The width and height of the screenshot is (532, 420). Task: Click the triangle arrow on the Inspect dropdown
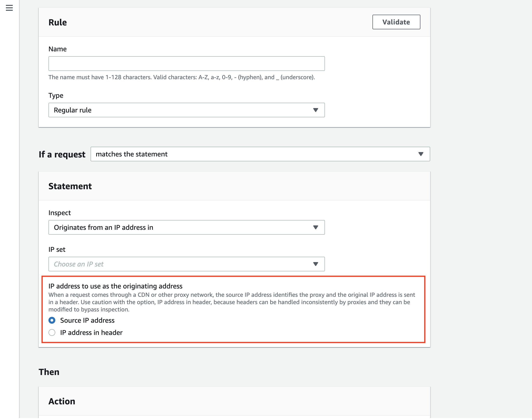(315, 227)
